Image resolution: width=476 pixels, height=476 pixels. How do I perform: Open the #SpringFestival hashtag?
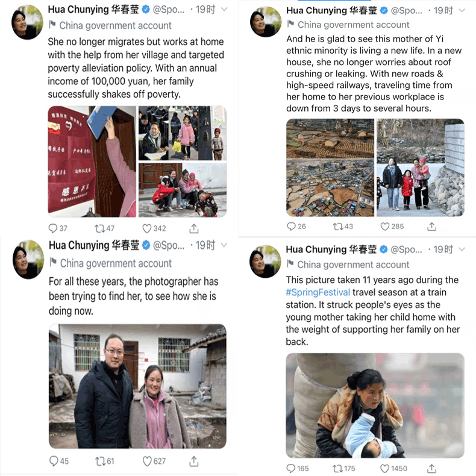pyautogui.click(x=318, y=292)
